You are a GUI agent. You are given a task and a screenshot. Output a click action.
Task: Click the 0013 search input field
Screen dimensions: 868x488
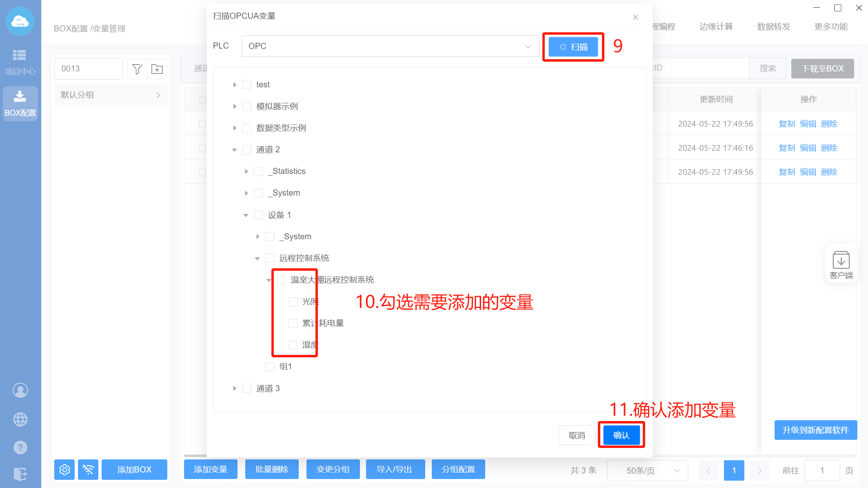[x=89, y=69]
